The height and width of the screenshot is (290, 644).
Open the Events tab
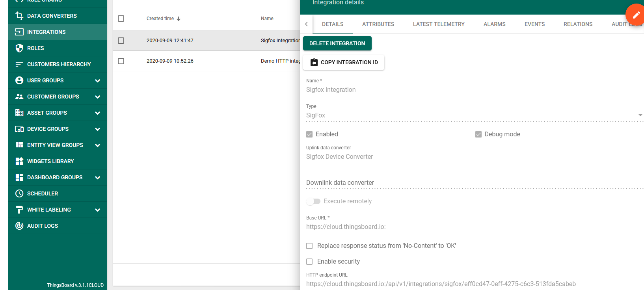point(534,24)
